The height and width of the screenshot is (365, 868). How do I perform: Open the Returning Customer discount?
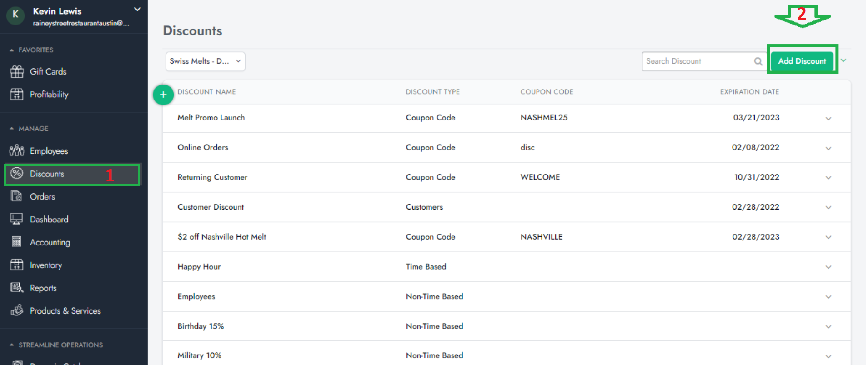coord(212,177)
